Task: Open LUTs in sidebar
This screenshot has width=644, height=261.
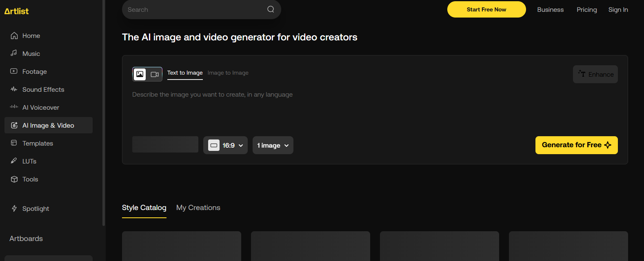Action: pos(49,161)
